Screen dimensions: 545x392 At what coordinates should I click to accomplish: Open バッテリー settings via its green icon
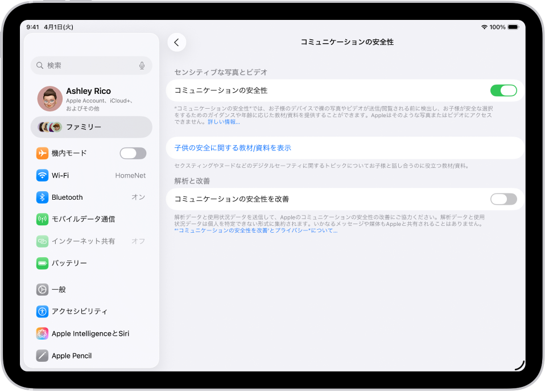click(x=42, y=263)
